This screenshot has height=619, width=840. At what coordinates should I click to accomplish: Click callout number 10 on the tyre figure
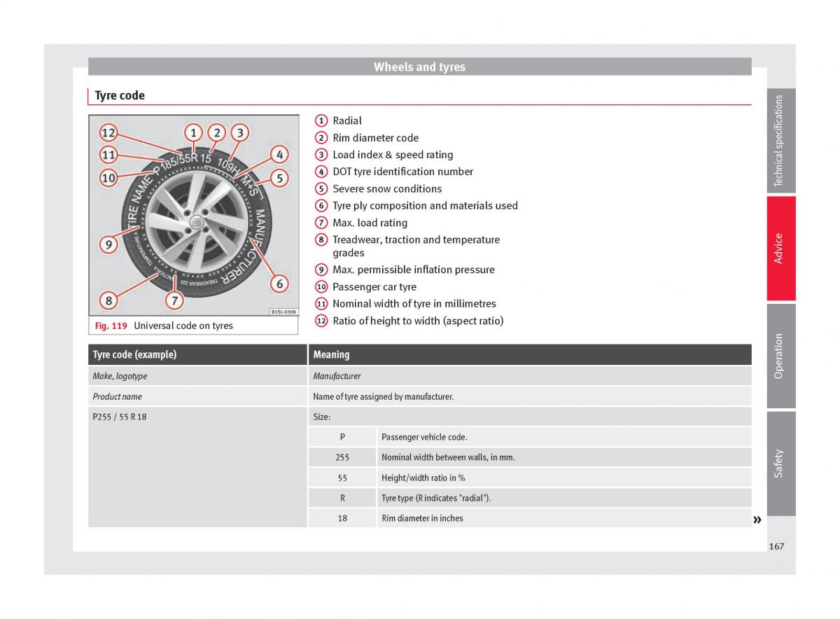click(x=108, y=178)
